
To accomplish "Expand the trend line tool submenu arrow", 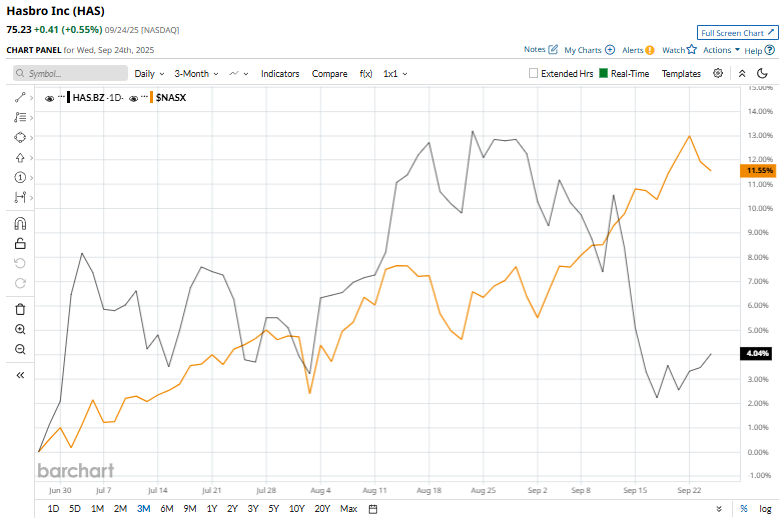I will 31,98.
